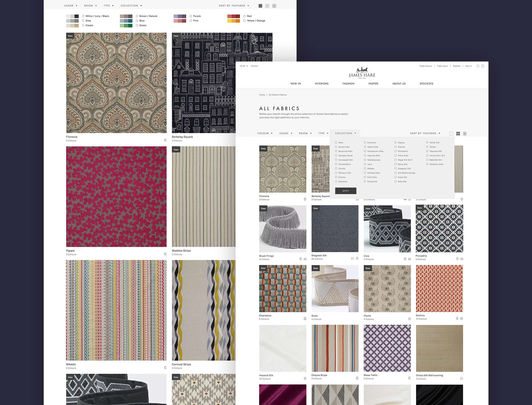Open the INTERIORS menu
The image size is (532, 405).
[322, 84]
